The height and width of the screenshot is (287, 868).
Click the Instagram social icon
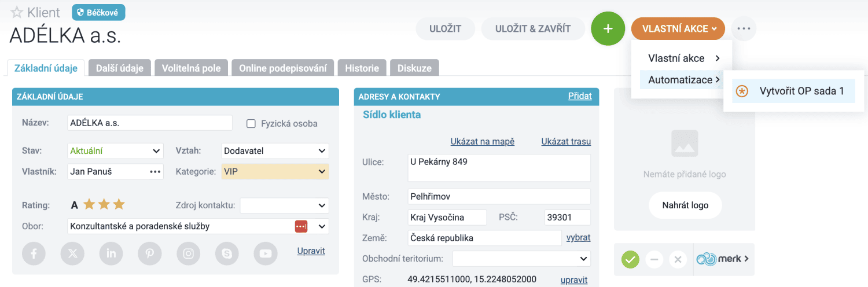(x=188, y=253)
